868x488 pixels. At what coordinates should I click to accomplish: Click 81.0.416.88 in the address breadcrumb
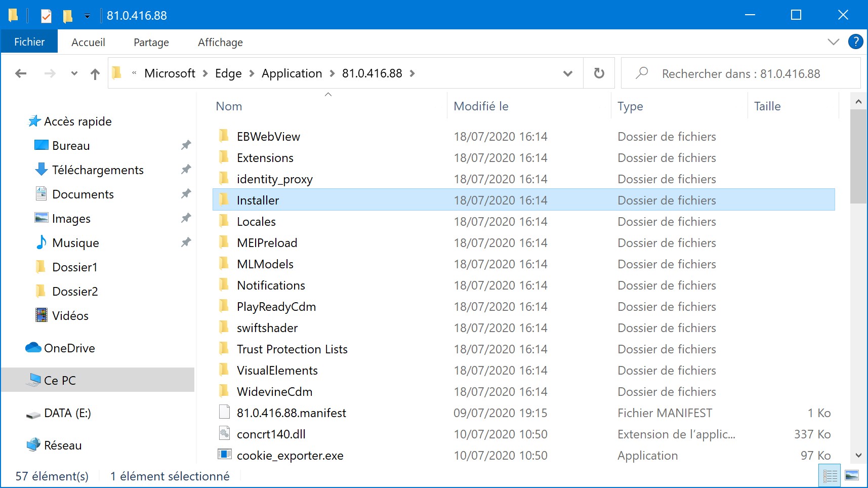[x=372, y=73]
